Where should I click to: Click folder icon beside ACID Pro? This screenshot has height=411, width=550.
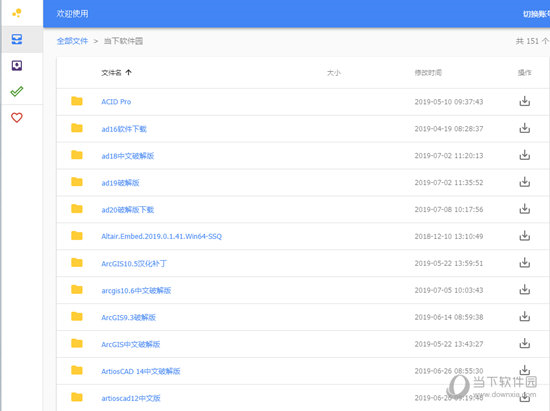[76, 101]
